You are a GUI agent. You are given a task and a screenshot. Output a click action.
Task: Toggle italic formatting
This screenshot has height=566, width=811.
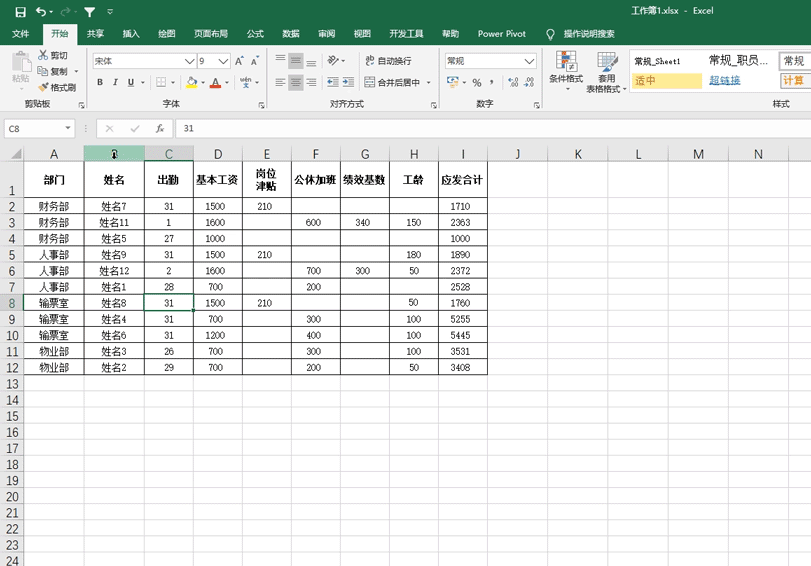tap(115, 82)
